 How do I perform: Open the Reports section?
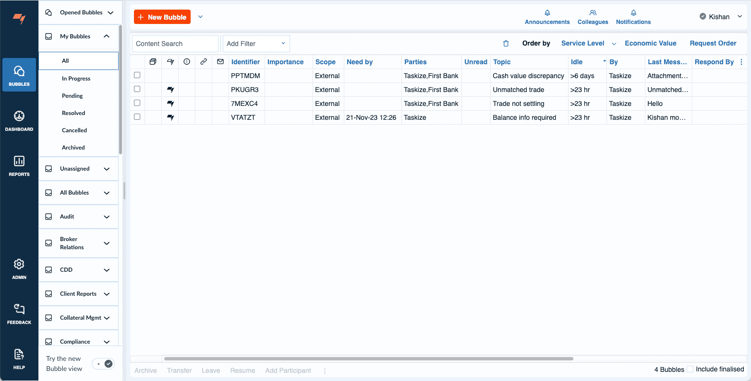click(x=19, y=166)
